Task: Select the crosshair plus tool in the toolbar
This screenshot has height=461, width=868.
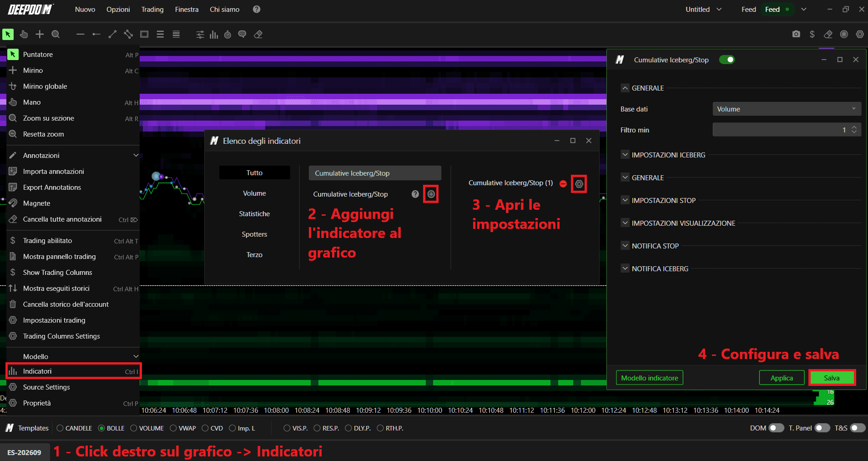Action: [40, 34]
